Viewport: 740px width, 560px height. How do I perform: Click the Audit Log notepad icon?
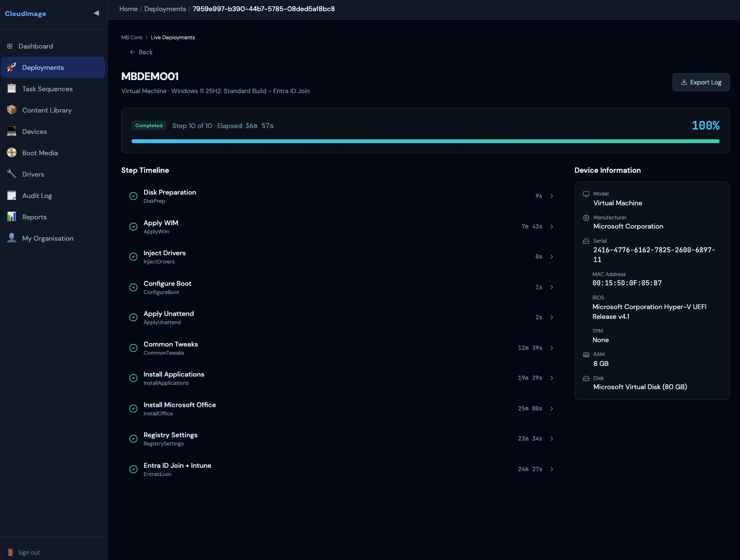[x=12, y=196]
